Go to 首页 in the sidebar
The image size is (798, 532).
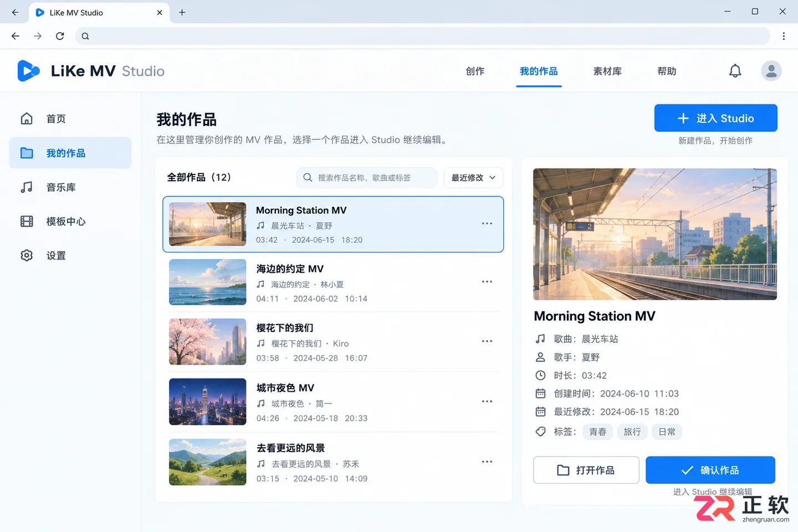[70, 119]
